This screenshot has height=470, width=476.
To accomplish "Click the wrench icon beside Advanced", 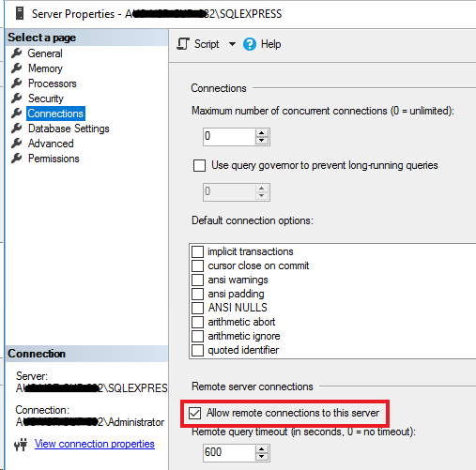I will (x=17, y=144).
